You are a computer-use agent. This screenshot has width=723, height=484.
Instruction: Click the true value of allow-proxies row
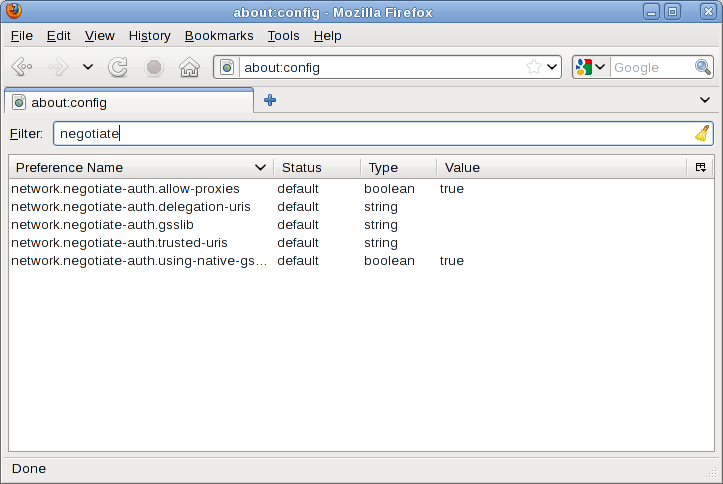(x=452, y=189)
